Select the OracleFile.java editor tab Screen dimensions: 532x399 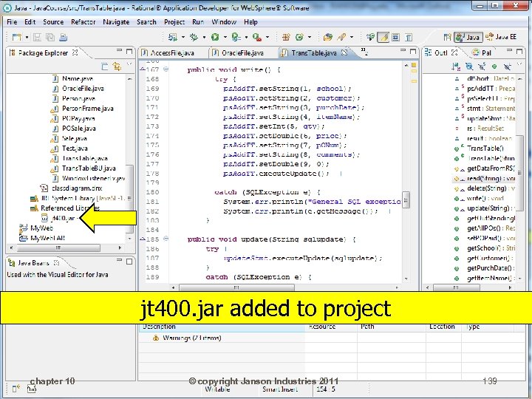pyautogui.click(x=238, y=52)
